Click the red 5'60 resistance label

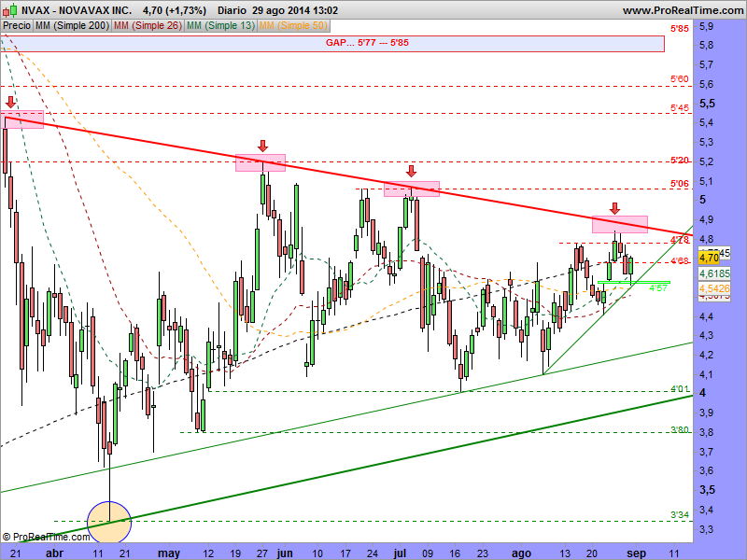pos(680,79)
